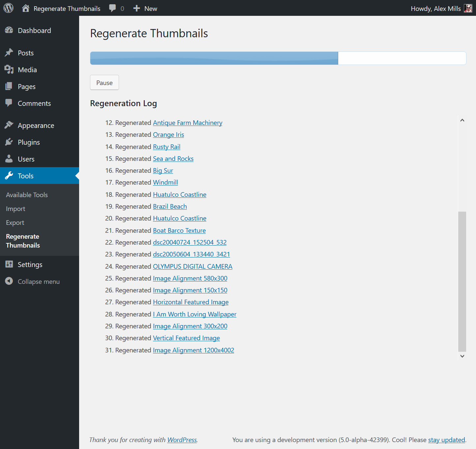The width and height of the screenshot is (476, 449).
Task: Open the Antique Farm Machinery link
Action: (188, 123)
